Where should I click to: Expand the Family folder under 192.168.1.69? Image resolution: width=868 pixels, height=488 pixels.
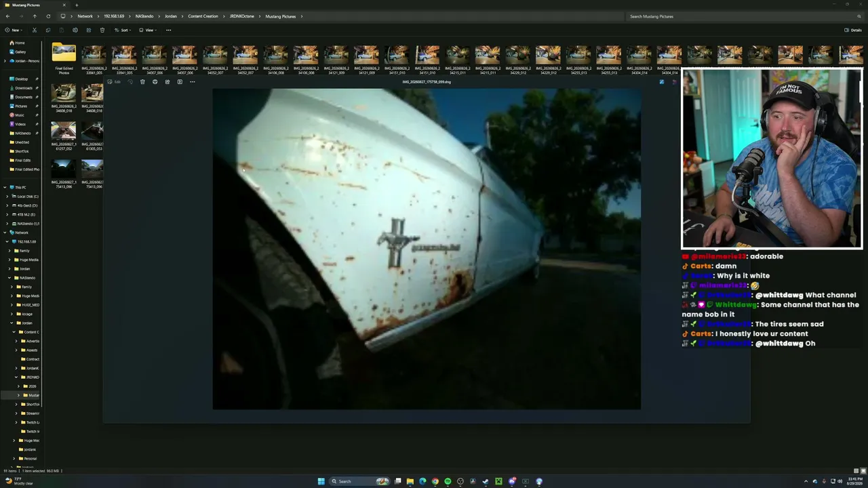(9, 251)
